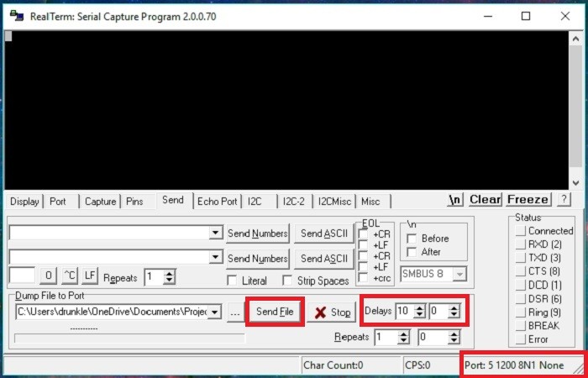Switch to the Port tab
Viewport: 588px width, 378px height.
[x=58, y=202]
